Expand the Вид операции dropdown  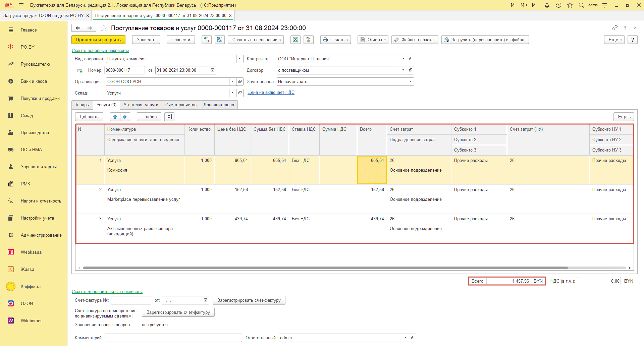tap(240, 59)
